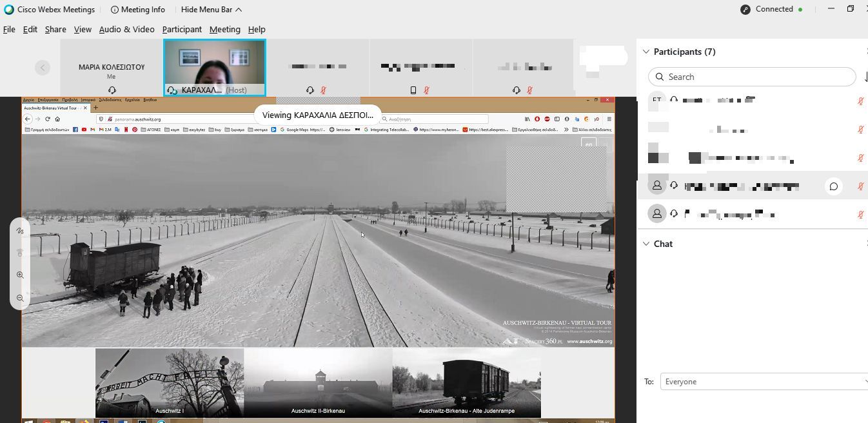Open the Audio & Video menu
This screenshot has width=868, height=423.
pyautogui.click(x=126, y=30)
